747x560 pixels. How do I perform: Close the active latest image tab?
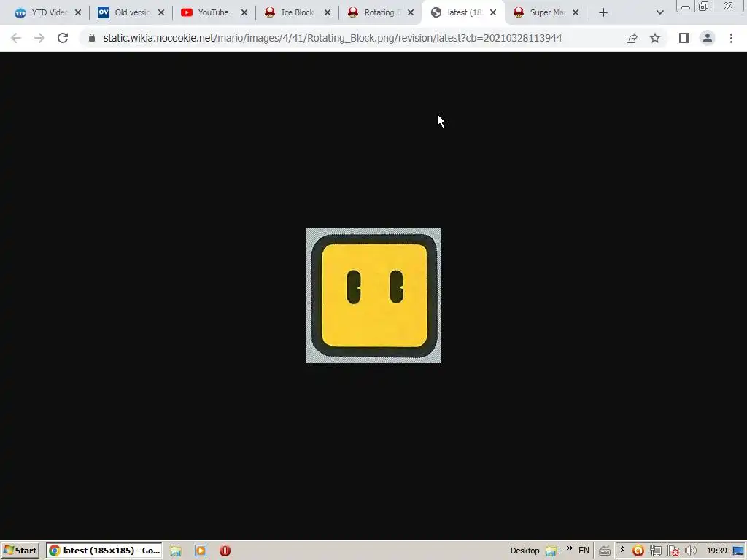click(x=493, y=12)
